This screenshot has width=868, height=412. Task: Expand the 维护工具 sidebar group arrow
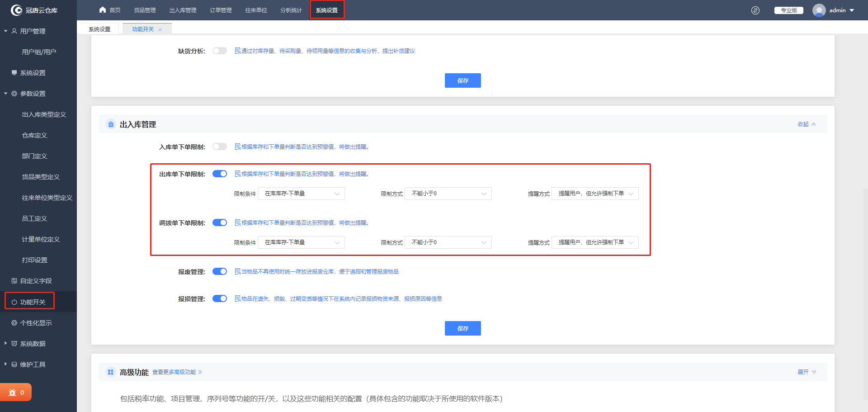pos(6,364)
